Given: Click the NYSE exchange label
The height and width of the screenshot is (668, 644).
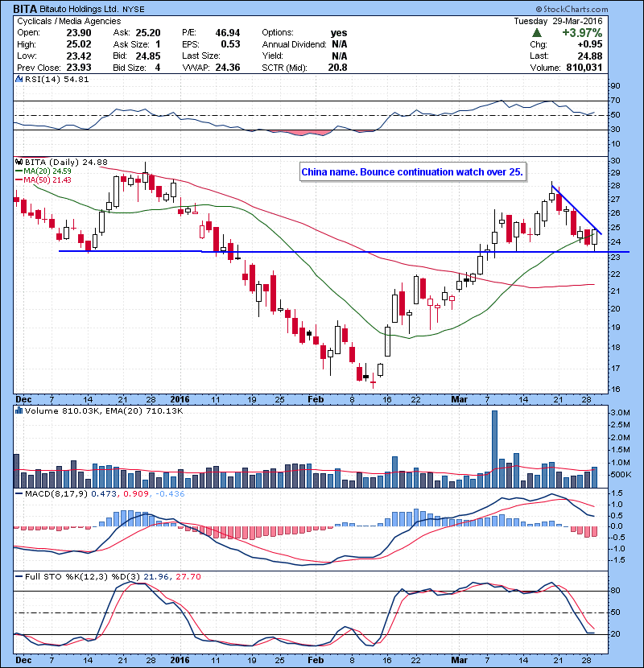Looking at the screenshot, I should tap(134, 9).
